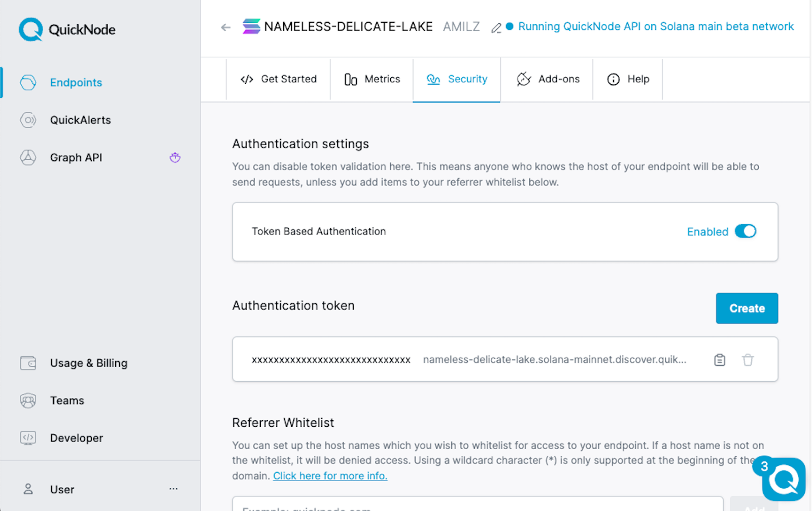Screen dimensions: 812x511
Task: Open the Add-ons tab
Action: [x=548, y=79]
